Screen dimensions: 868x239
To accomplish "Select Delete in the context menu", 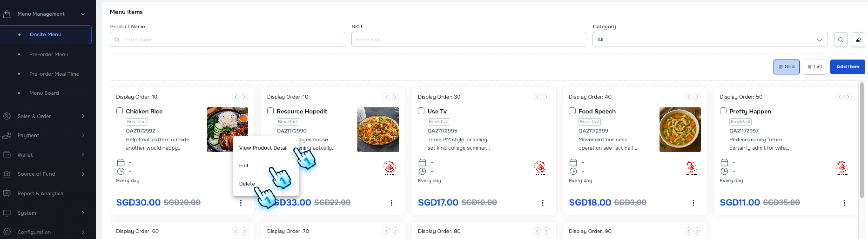I will [247, 183].
